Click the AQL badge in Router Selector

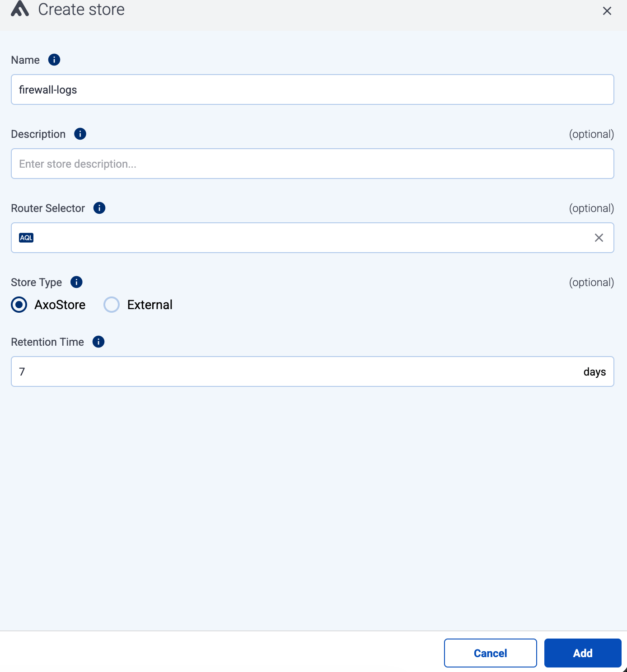26,237
